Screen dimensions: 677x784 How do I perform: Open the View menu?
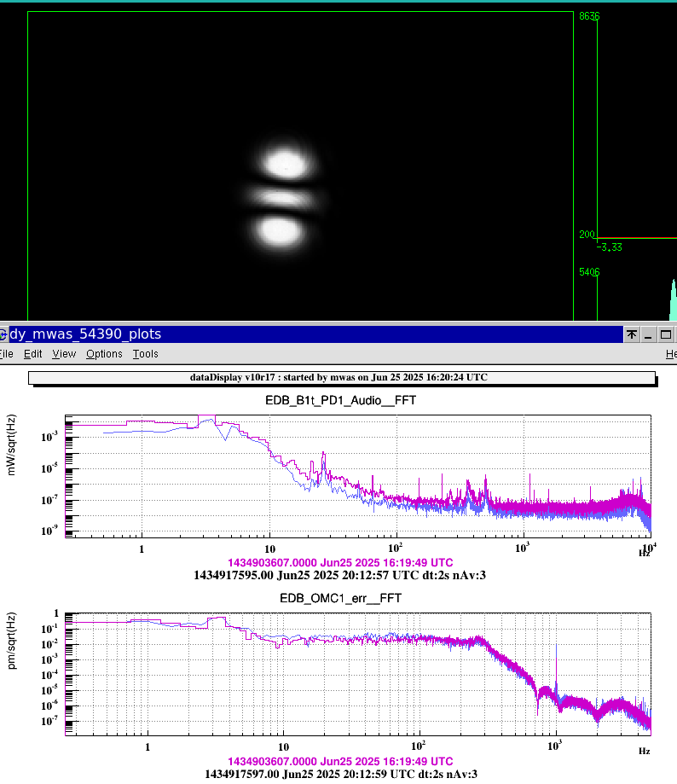(x=64, y=354)
